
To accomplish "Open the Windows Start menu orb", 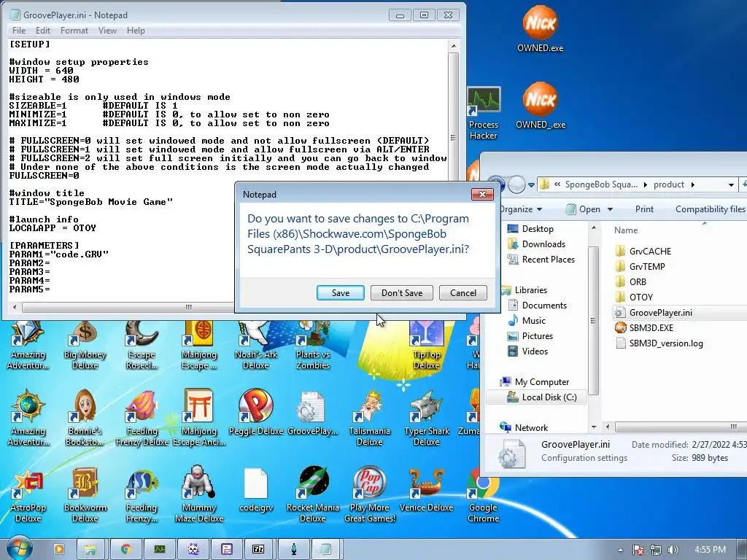I will pos(19,548).
